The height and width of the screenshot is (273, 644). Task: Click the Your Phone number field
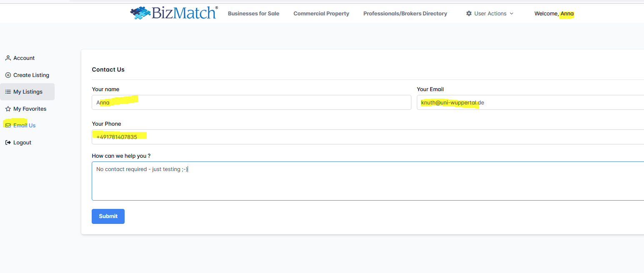[x=368, y=137]
